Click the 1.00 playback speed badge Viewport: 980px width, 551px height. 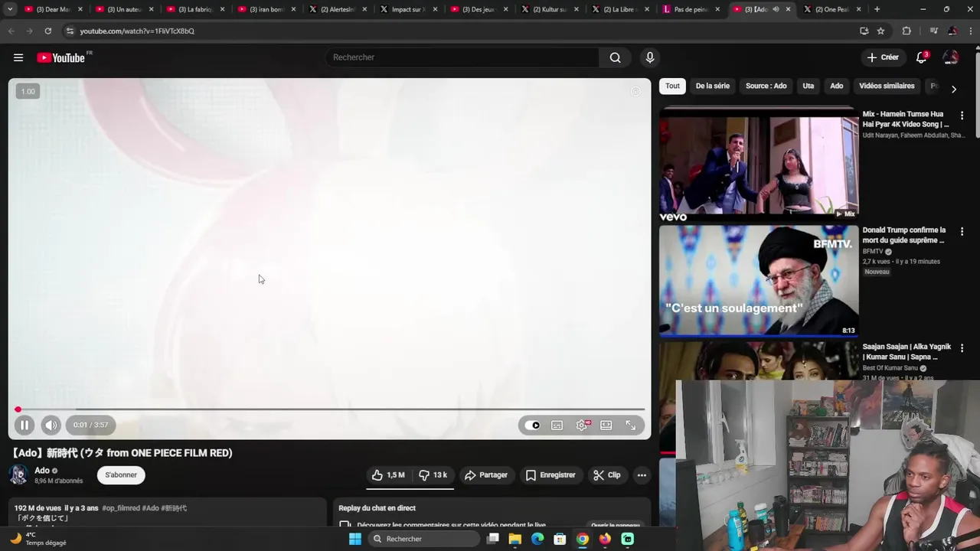point(28,91)
